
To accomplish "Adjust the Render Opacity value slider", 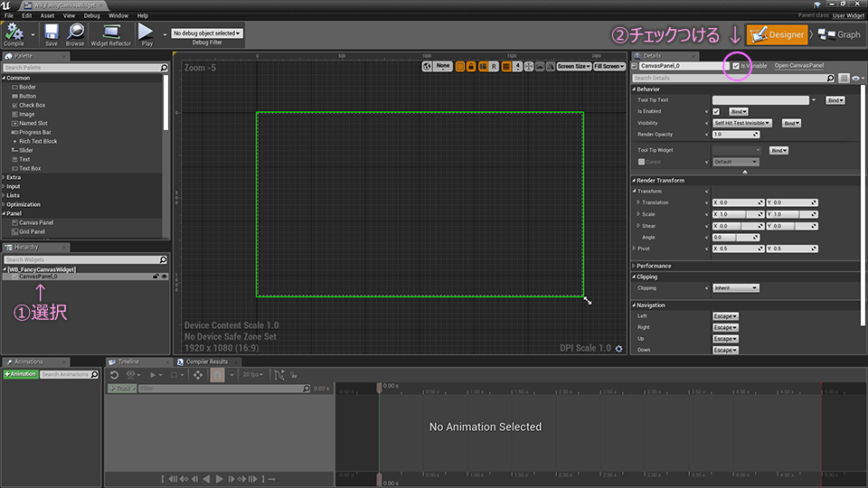I will tap(736, 135).
